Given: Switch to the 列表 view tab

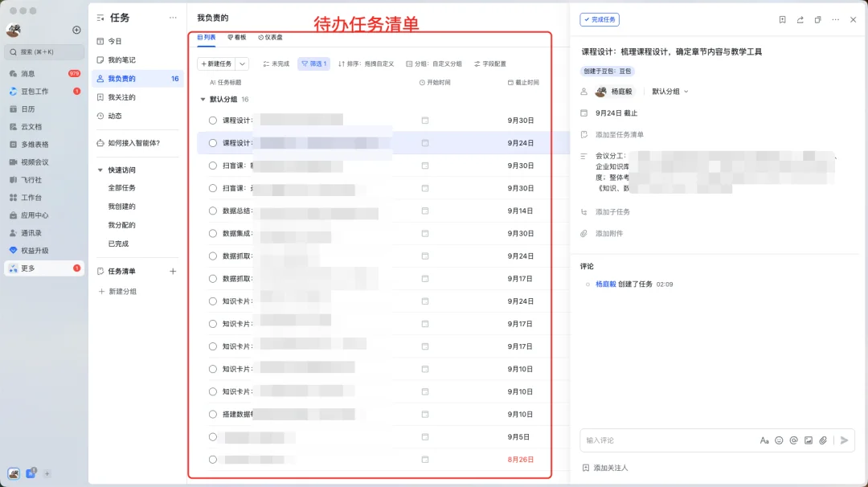Looking at the screenshot, I should point(207,38).
